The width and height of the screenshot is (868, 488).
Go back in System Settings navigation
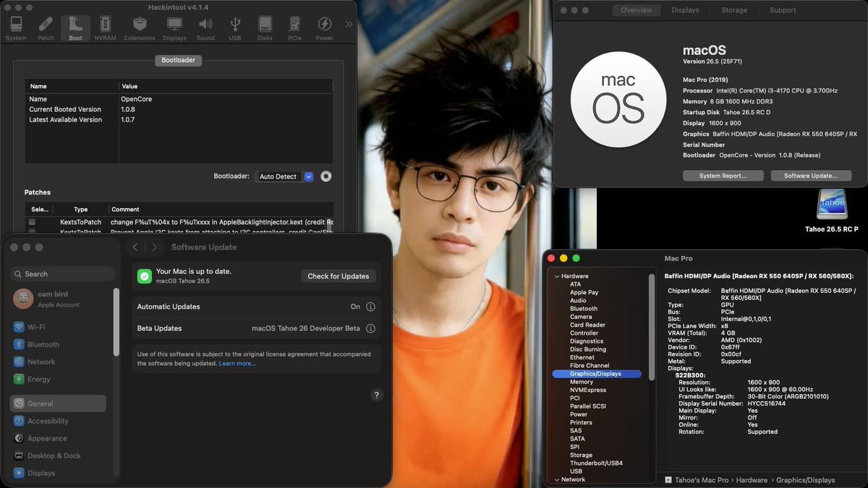coord(135,247)
